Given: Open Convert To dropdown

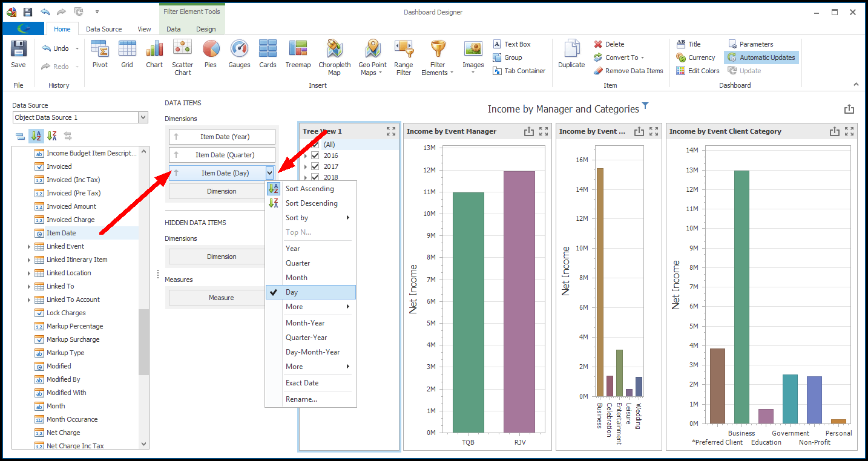Looking at the screenshot, I should [619, 57].
